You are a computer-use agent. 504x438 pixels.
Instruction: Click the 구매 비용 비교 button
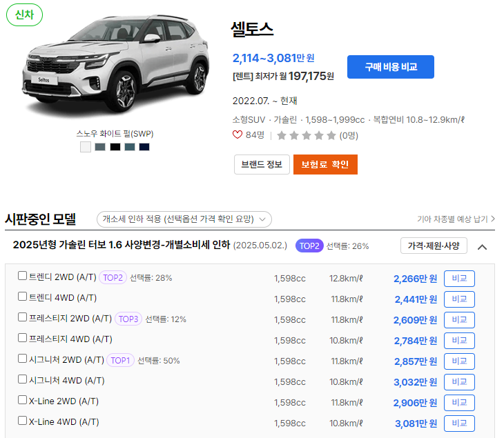[391, 67]
